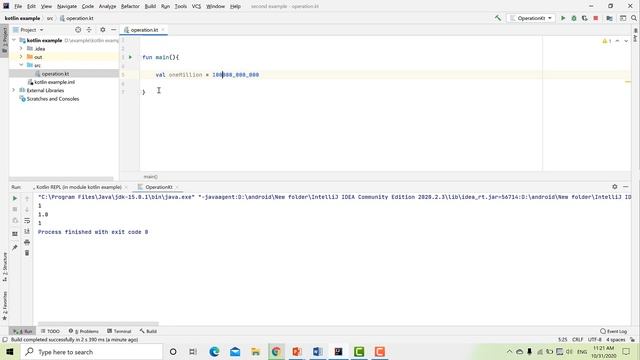Screen dimensions: 640x360
Task: Click CRLF line separator in status bar
Action: (578, 340)
